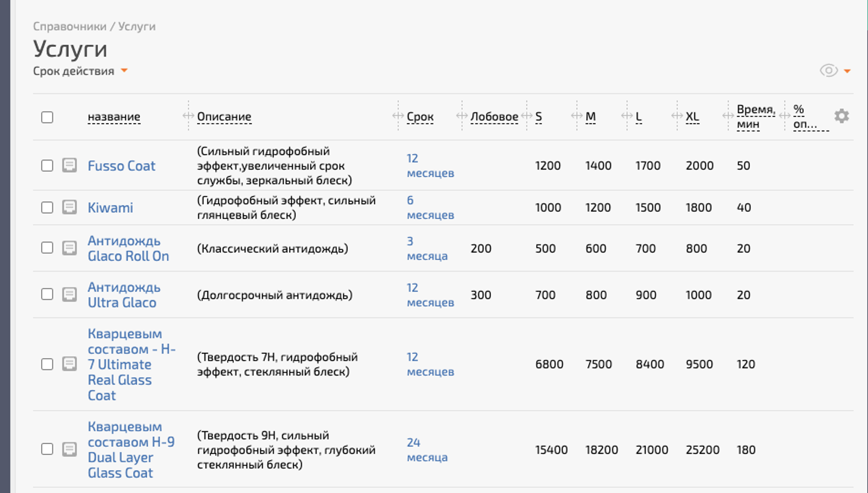Open note icon for Антидождь Glaco Roll On
This screenshot has height=493, width=868.
(69, 248)
